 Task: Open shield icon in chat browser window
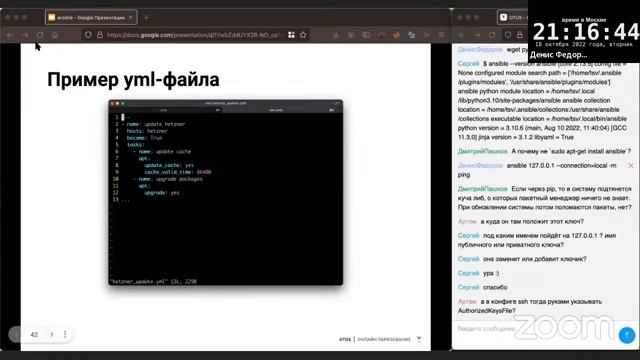(x=508, y=35)
